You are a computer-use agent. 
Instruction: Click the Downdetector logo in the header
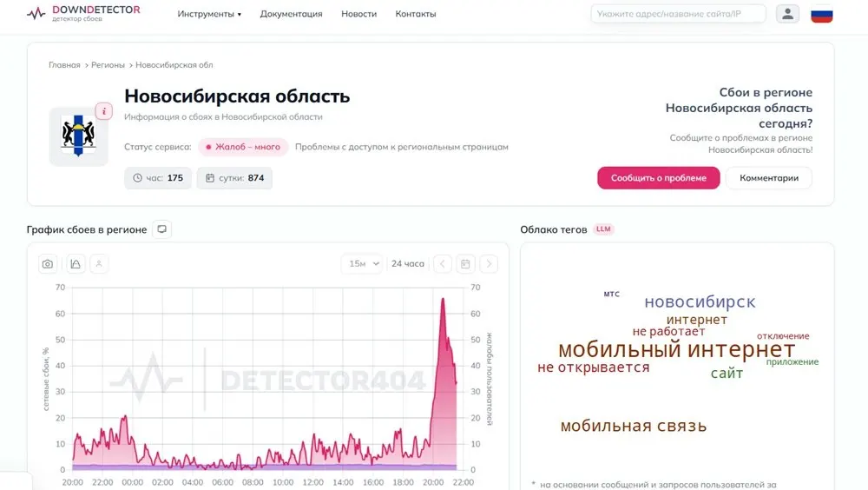pyautogui.click(x=83, y=13)
